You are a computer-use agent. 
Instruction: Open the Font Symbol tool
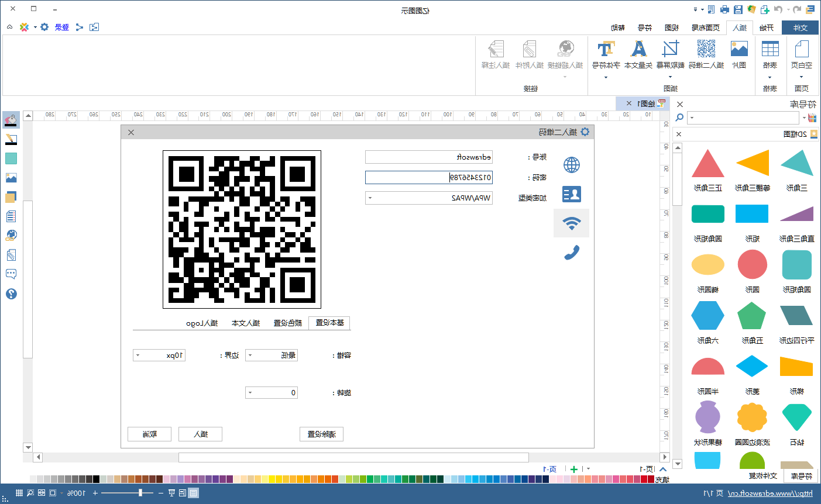pos(606,54)
